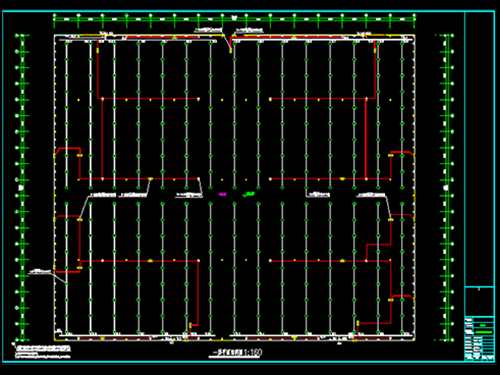Select the long green bar in the title block

click(x=484, y=332)
